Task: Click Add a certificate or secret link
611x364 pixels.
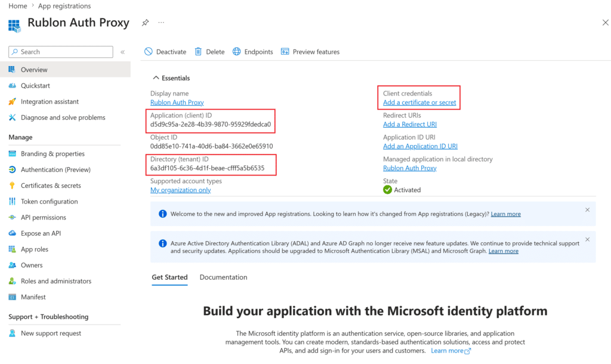Action: tap(419, 102)
